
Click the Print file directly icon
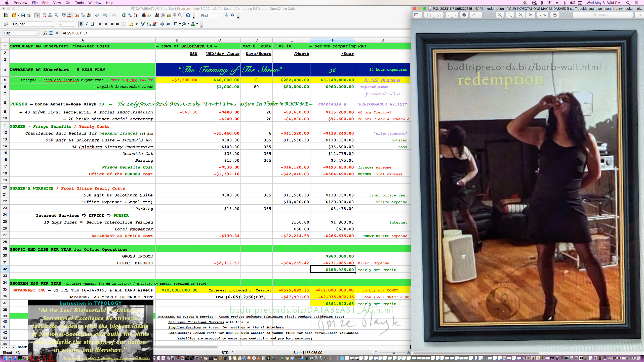click(50, 16)
